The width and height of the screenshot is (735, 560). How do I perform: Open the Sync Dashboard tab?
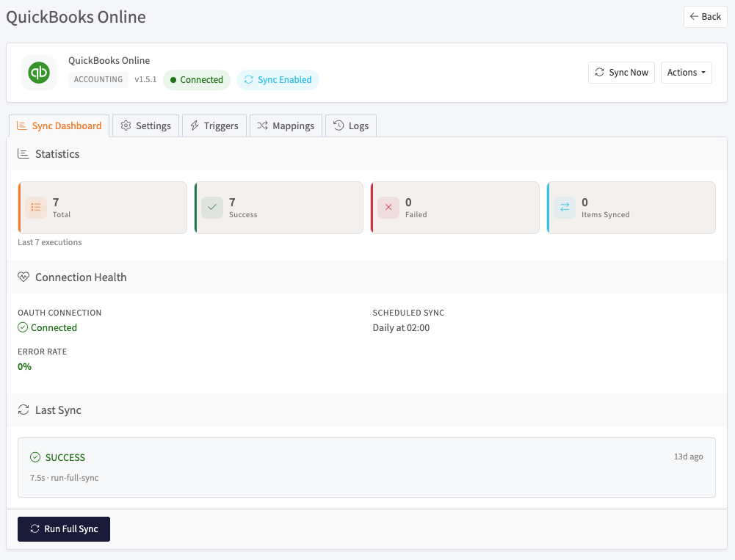pyautogui.click(x=59, y=126)
